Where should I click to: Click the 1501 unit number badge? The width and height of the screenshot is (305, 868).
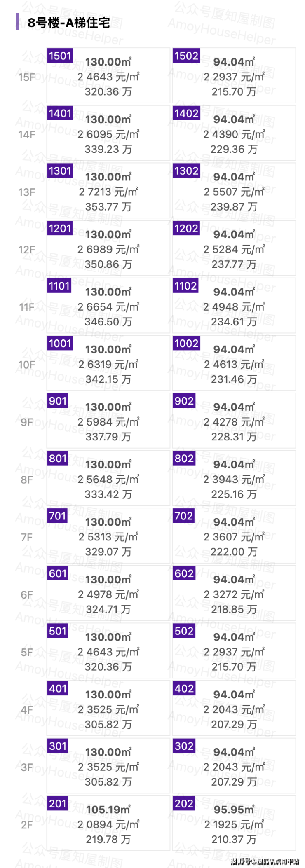point(60,56)
